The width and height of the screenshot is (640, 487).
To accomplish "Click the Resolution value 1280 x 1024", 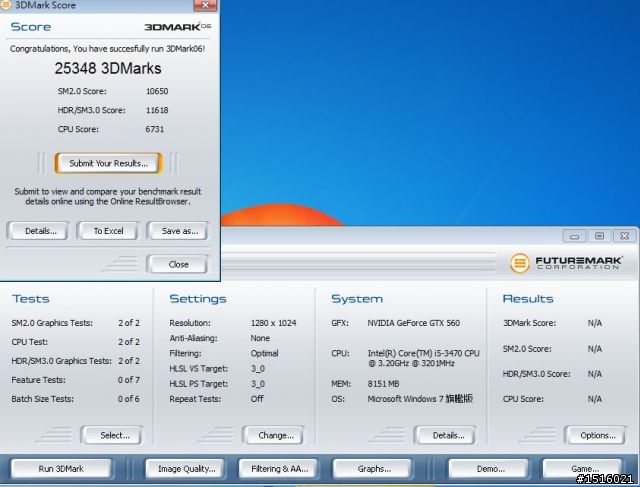I will (273, 323).
